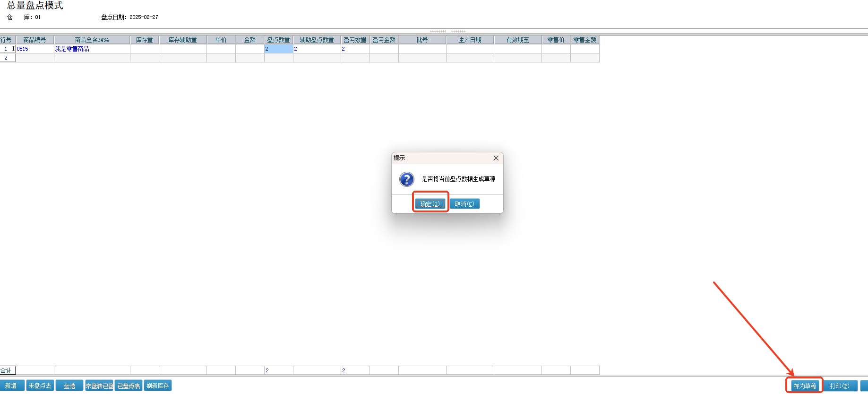
Task: Click the 商品编号 column header
Action: tap(35, 40)
